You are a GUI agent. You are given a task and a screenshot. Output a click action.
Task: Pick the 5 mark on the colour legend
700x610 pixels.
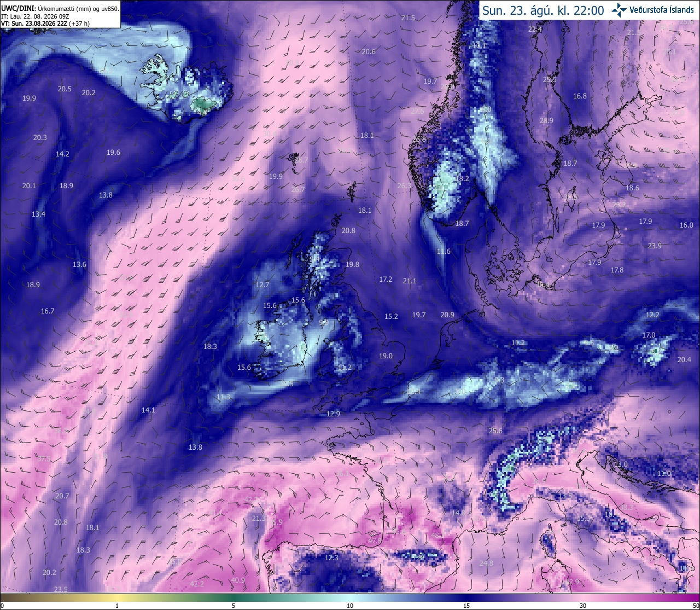pos(234,606)
